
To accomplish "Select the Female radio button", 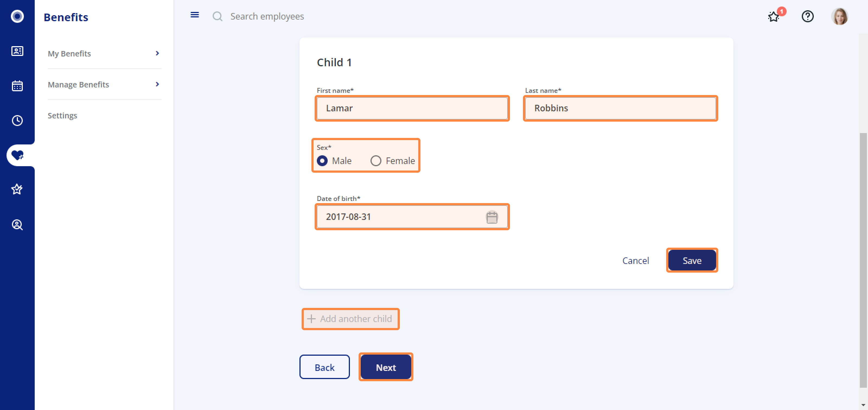I will tap(376, 161).
